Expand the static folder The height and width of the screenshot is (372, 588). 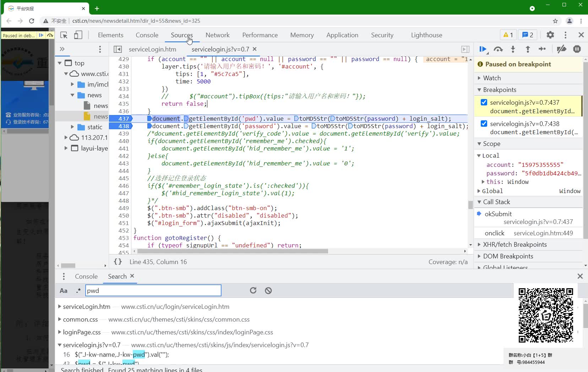(72, 127)
